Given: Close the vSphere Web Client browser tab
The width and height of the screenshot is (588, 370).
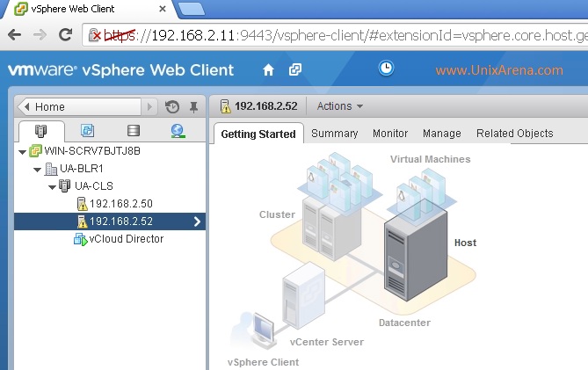Looking at the screenshot, I should (x=163, y=9).
